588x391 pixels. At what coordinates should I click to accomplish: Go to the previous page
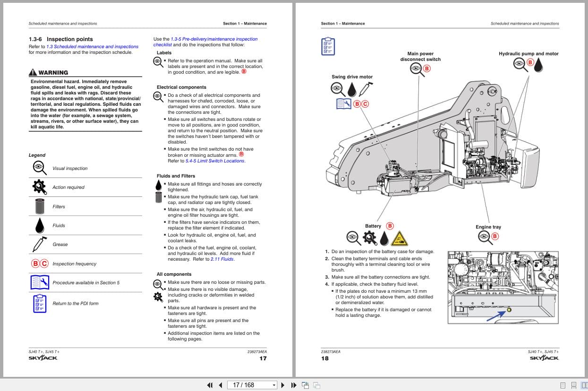[220, 385]
